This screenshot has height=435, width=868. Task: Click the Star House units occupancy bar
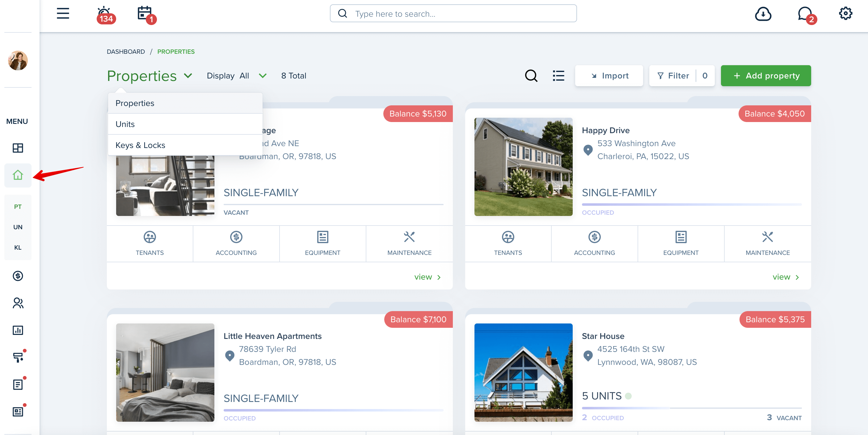pyautogui.click(x=691, y=408)
